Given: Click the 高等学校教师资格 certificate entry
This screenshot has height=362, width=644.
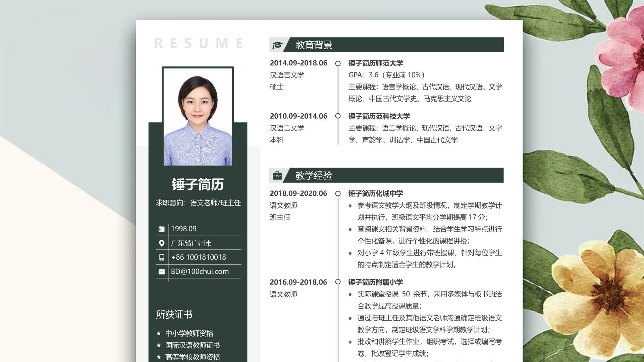Looking at the screenshot, I should point(193,357).
